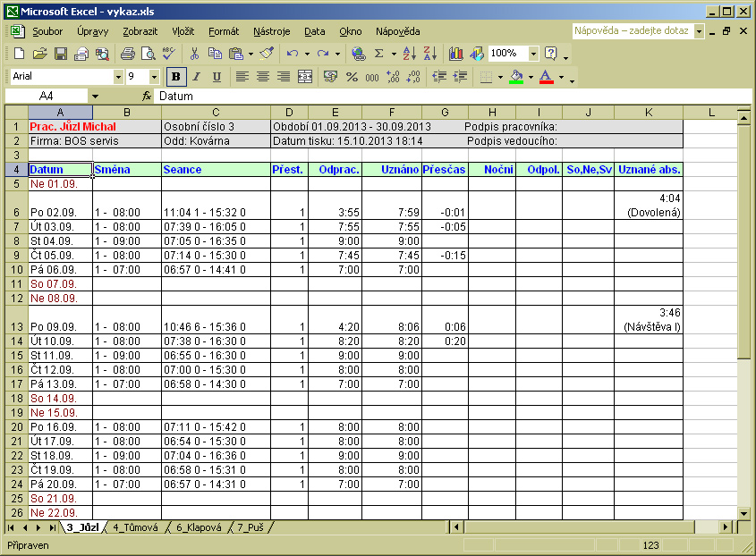756x556 pixels.
Task: Undo the last action
Action: (293, 54)
